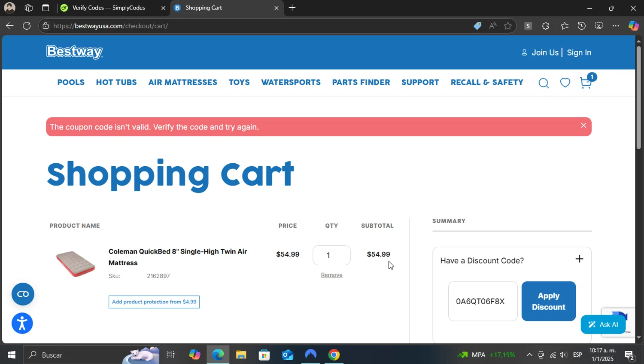Open Microsoft Store from the taskbar
644x364 pixels.
tap(264, 355)
